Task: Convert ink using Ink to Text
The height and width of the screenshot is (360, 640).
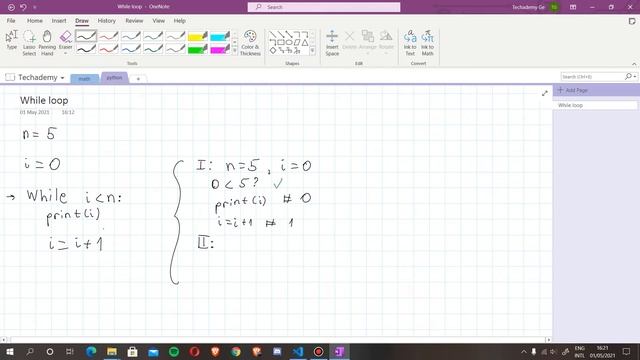Action: pos(410,42)
